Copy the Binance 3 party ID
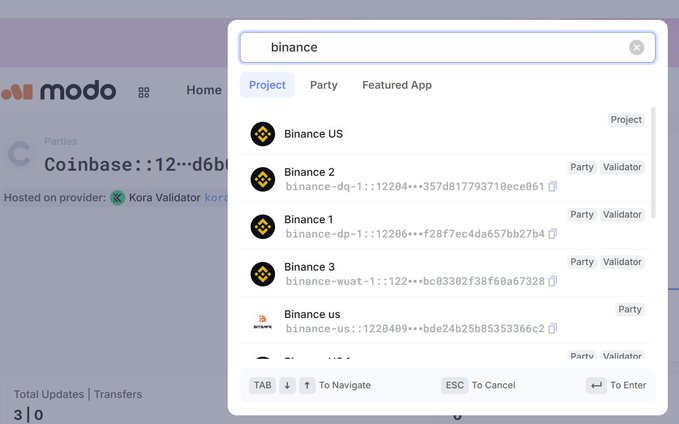 pyautogui.click(x=552, y=281)
